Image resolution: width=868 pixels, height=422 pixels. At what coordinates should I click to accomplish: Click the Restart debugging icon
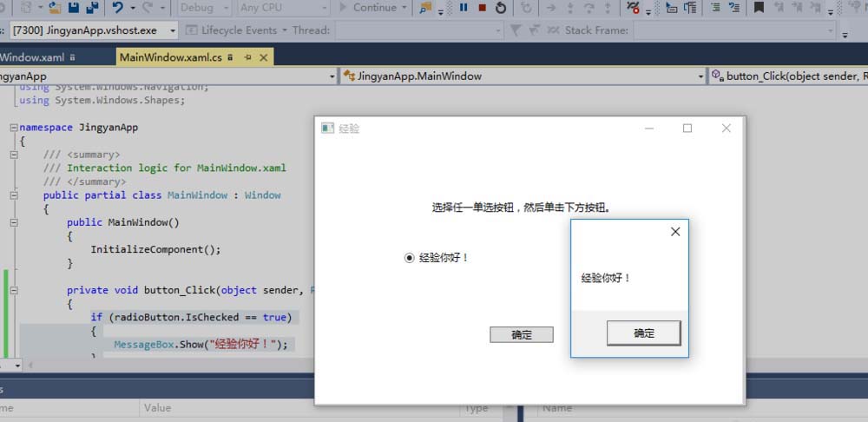point(501,8)
